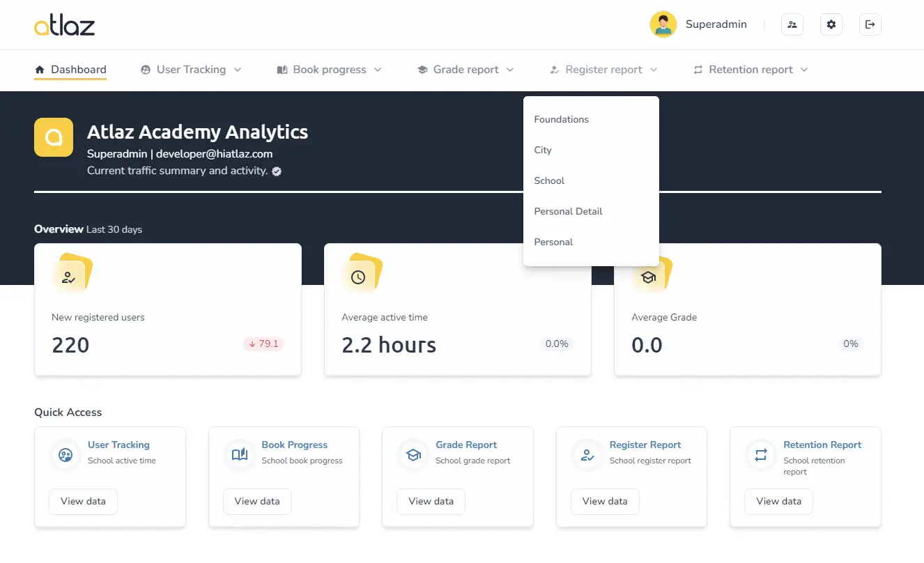The width and height of the screenshot is (924, 563).
Task: Expand the Grade report chevron
Action: click(510, 70)
